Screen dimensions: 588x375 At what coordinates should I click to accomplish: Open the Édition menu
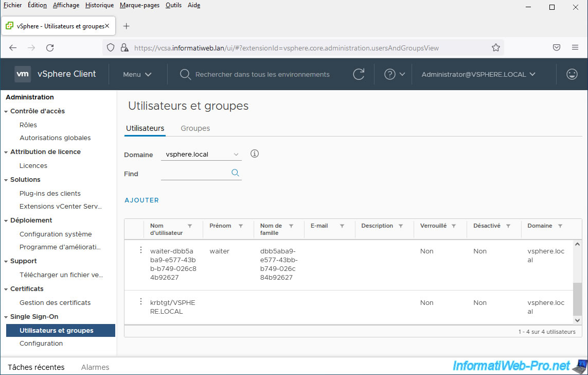point(37,5)
